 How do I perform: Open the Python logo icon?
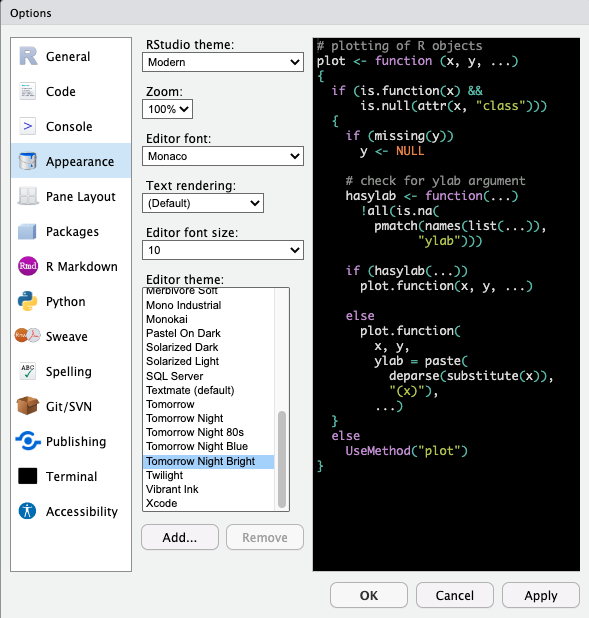27,301
